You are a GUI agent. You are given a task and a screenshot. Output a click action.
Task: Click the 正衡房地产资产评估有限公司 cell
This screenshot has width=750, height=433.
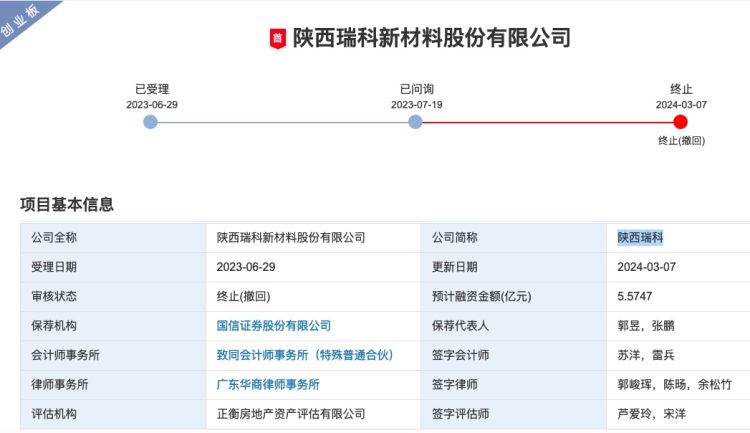tap(291, 414)
